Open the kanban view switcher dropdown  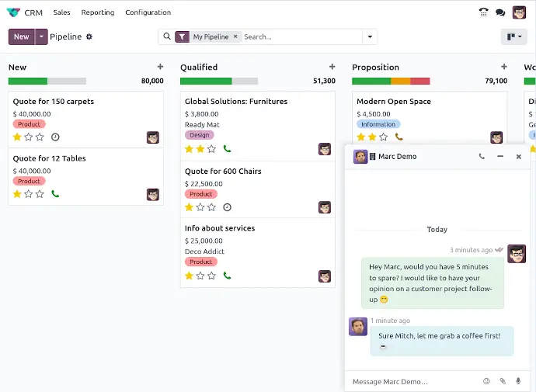pyautogui.click(x=514, y=36)
